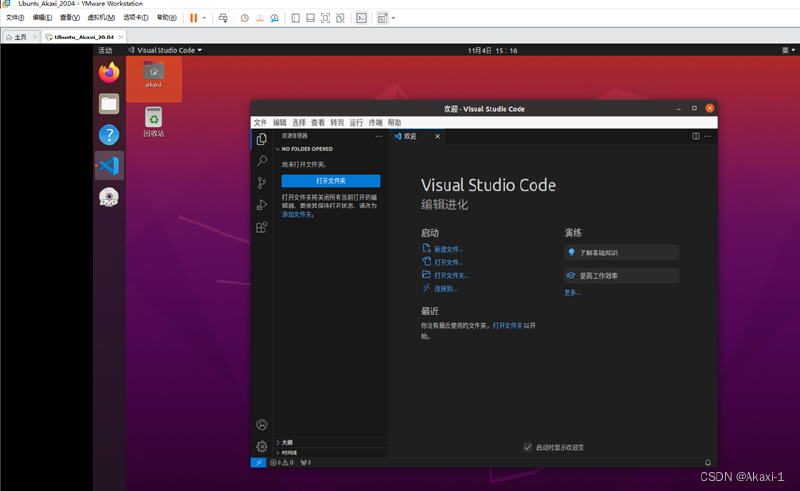Click the 添加文件夹 link in Explorer
800x491 pixels.
(297, 214)
